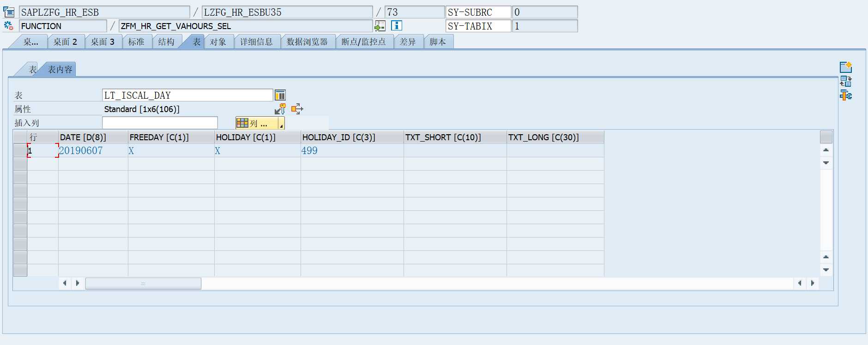Open the 结构 tab
868x345 pixels.
click(166, 42)
